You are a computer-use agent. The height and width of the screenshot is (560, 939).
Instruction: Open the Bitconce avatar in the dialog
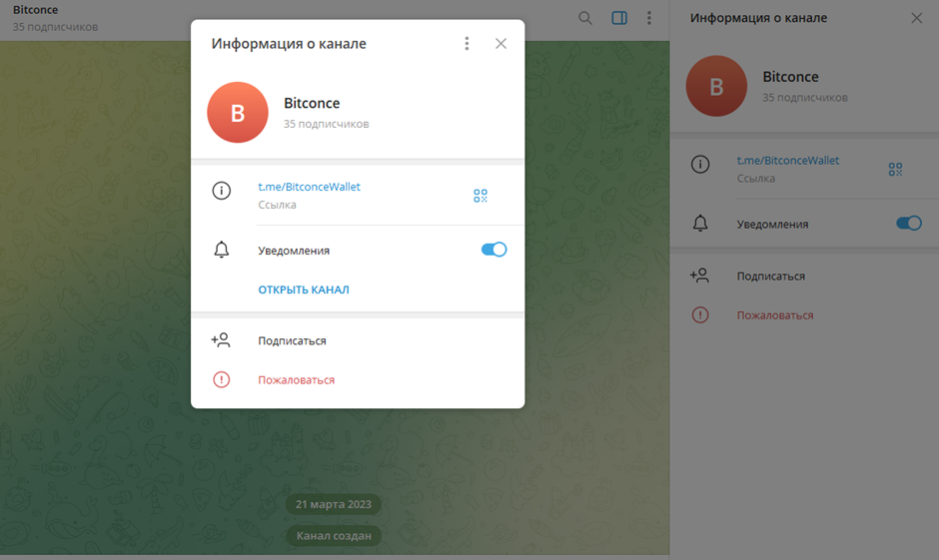pyautogui.click(x=238, y=113)
